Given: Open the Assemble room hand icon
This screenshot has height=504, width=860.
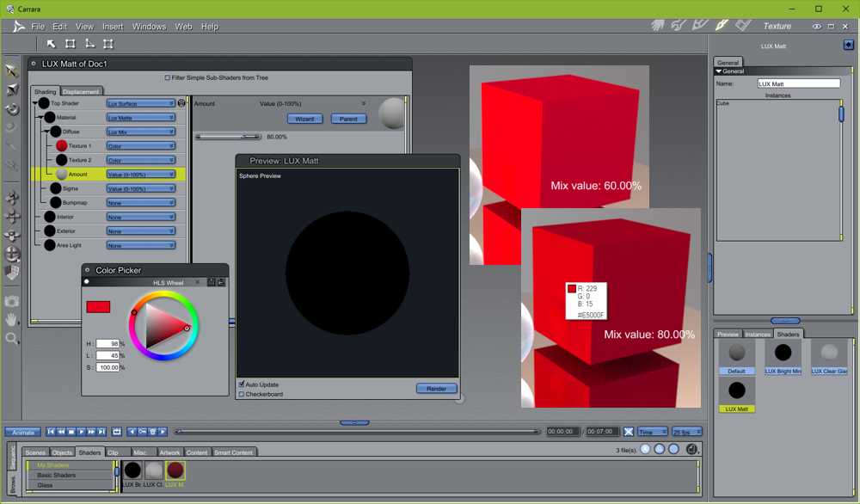Looking at the screenshot, I should (x=658, y=25).
